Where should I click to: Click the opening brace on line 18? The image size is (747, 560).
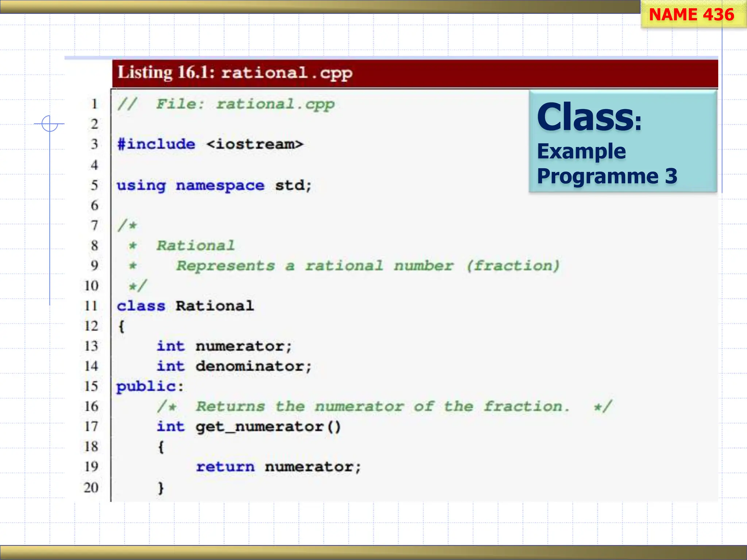pos(161,447)
